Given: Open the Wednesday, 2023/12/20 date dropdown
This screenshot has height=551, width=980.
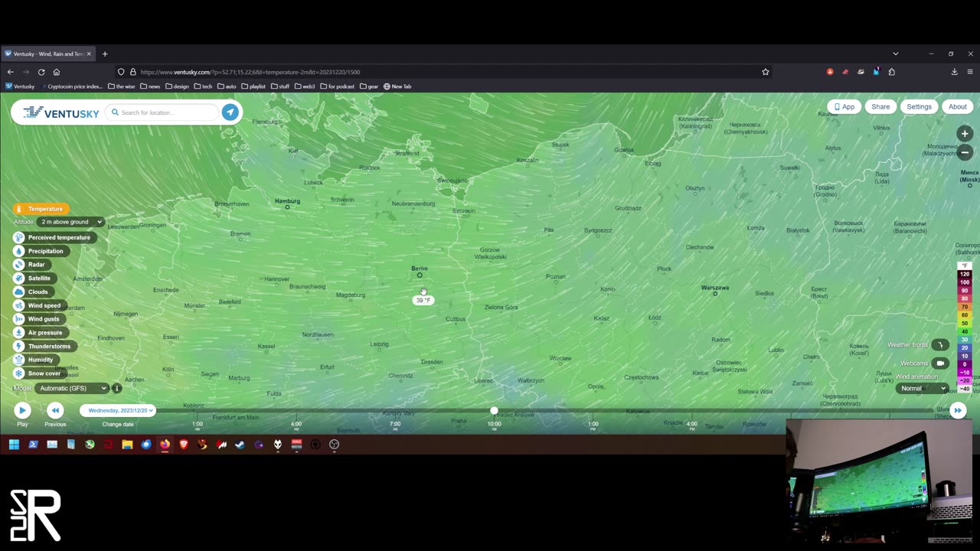Looking at the screenshot, I should click(119, 410).
